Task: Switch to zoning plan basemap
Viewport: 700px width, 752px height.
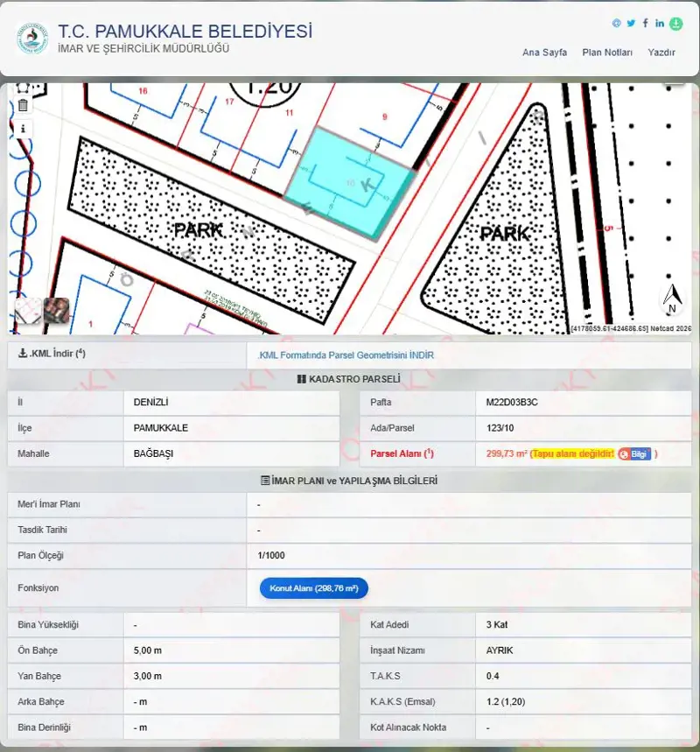Action: [28, 310]
